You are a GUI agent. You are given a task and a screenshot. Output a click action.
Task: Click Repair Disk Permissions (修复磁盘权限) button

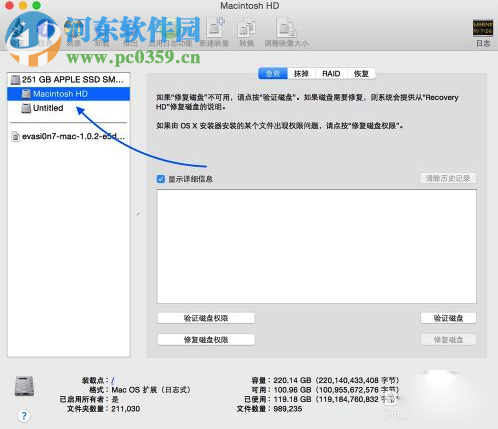[206, 340]
